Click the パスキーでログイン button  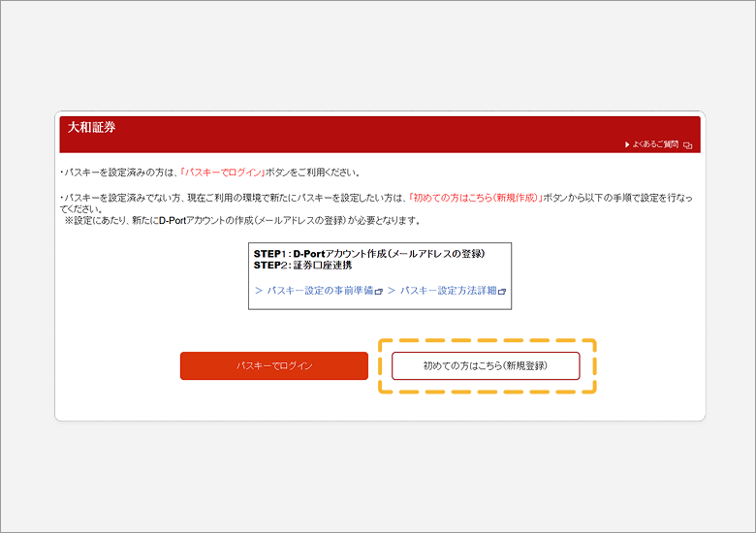coord(274,365)
